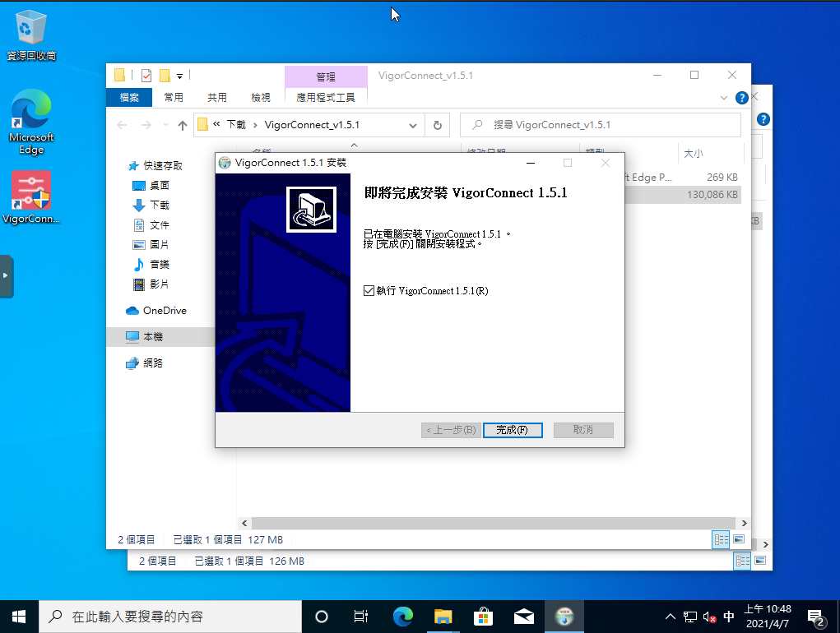Open the Recycle Bin on desktop
The width and height of the screenshot is (840, 633).
(x=31, y=29)
